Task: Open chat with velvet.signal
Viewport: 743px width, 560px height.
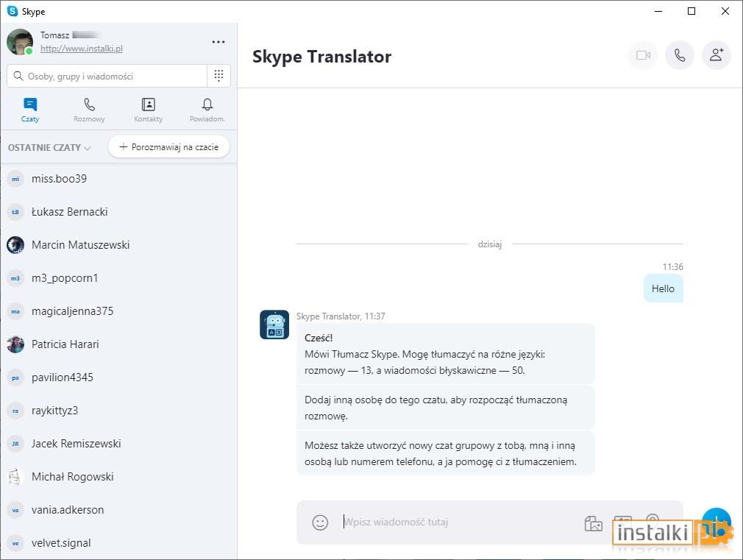Action: [118, 543]
